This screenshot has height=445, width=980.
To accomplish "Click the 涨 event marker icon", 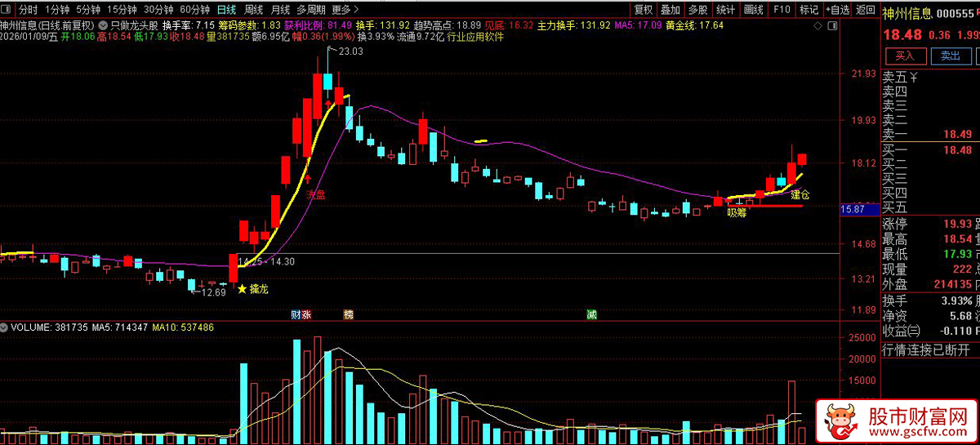I will pos(306,314).
